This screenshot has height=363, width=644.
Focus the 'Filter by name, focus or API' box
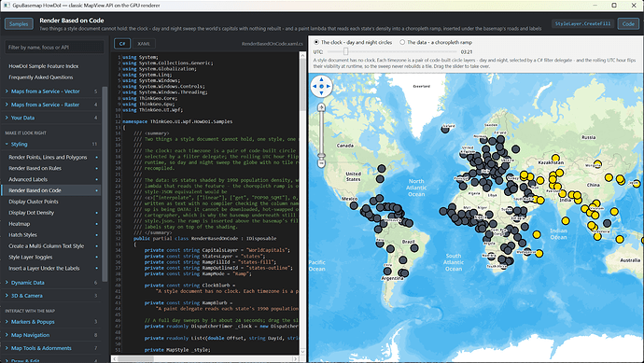click(x=54, y=48)
